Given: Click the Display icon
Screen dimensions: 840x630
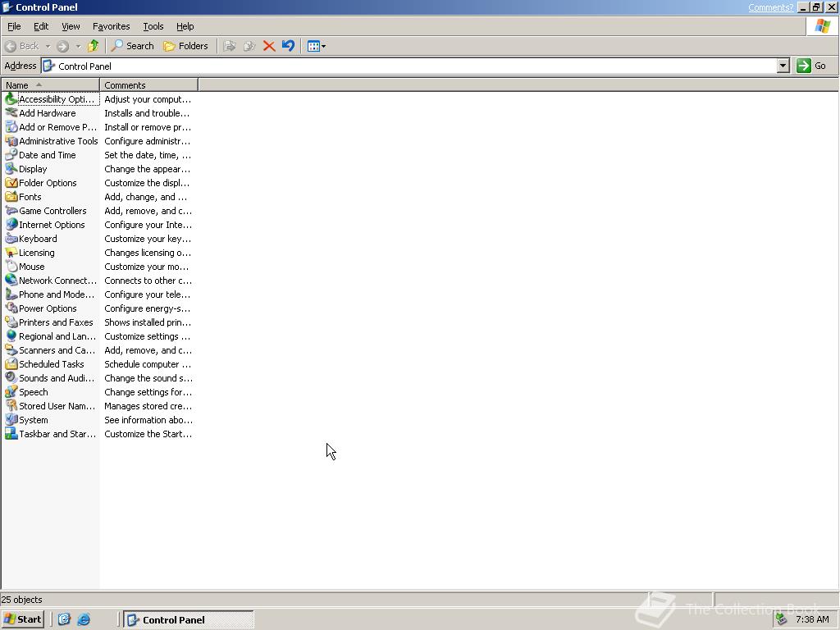Looking at the screenshot, I should [11, 169].
